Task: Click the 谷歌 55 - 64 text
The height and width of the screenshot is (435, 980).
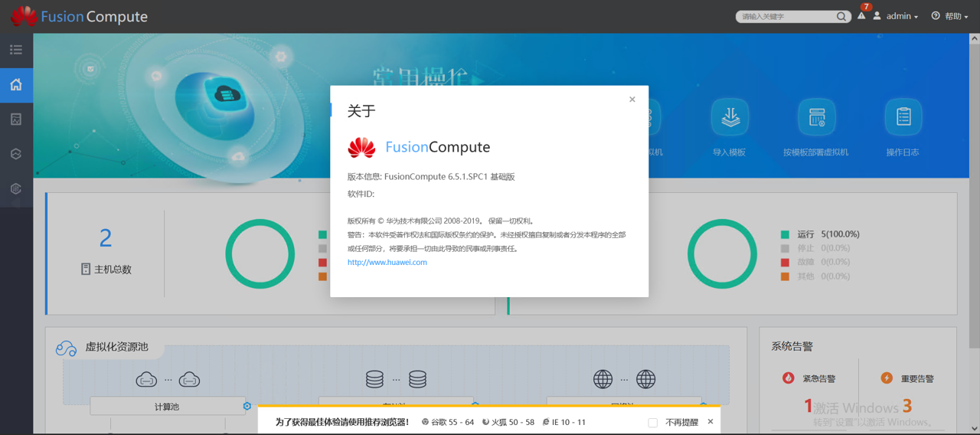Action: 452,422
